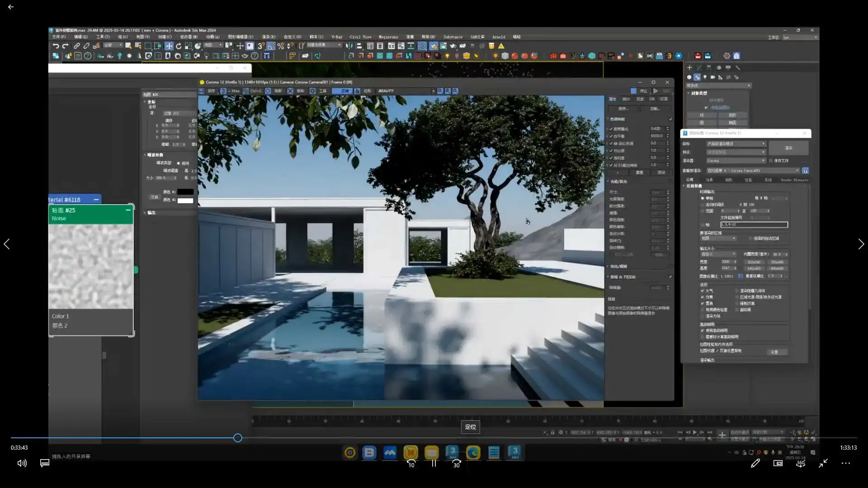Viewport: 868px width, 488px height.
Task: Click the 渲染 render button
Action: click(788, 148)
